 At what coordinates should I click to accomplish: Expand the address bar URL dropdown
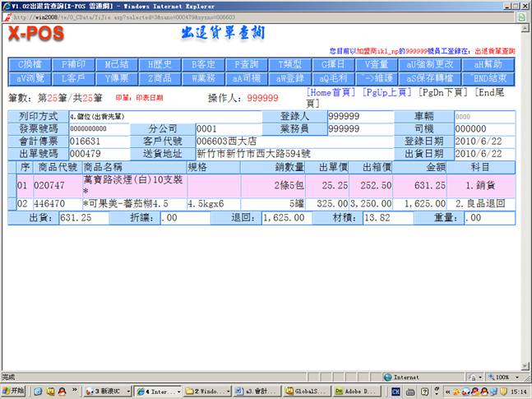[523, 16]
